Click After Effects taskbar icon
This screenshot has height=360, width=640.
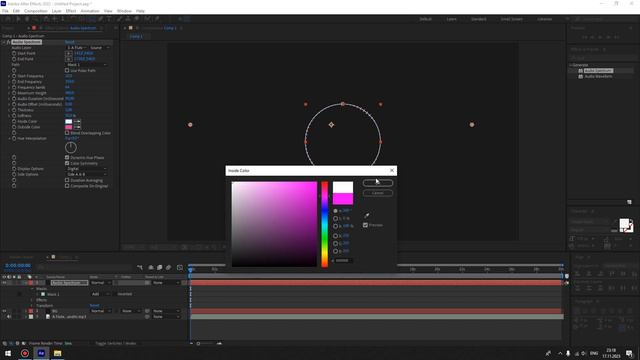click(x=41, y=353)
